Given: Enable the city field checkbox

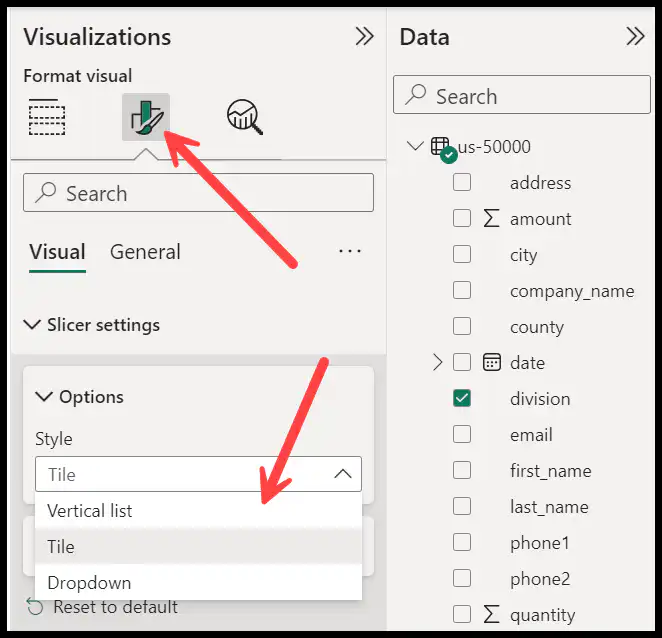Looking at the screenshot, I should pyautogui.click(x=462, y=254).
